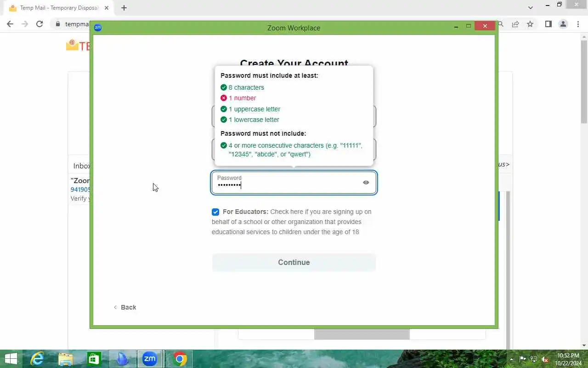Maximize the Zoom Workplace window
Viewport: 588px width, 368px height.
(x=469, y=26)
